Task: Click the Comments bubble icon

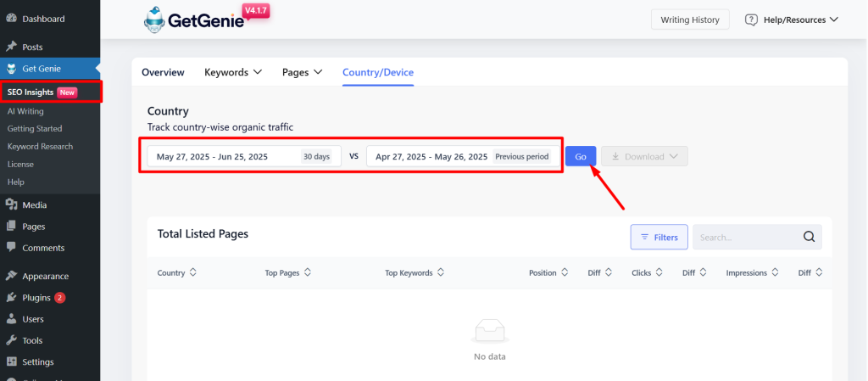Action: (11, 248)
